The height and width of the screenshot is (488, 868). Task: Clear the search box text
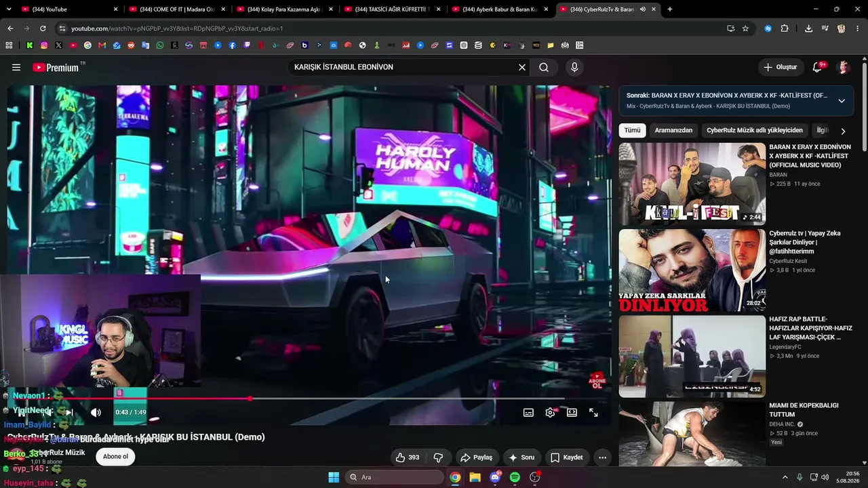(522, 67)
